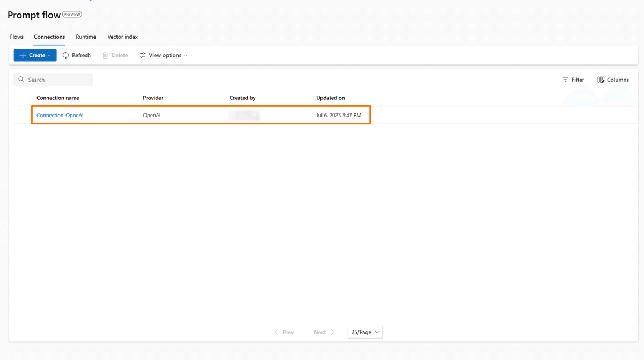
Task: Click the Connection name column header
Action: (x=57, y=98)
